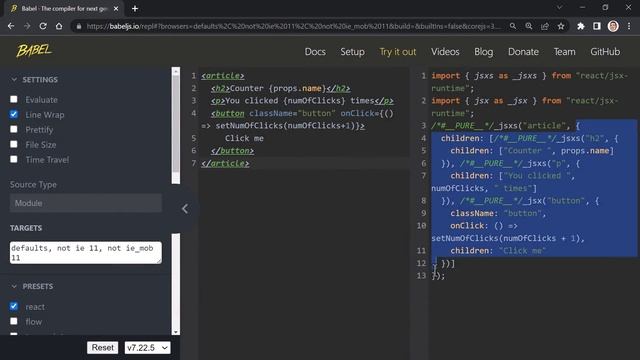
Task: Open the Source Type Module dropdown
Action: click(x=86, y=203)
